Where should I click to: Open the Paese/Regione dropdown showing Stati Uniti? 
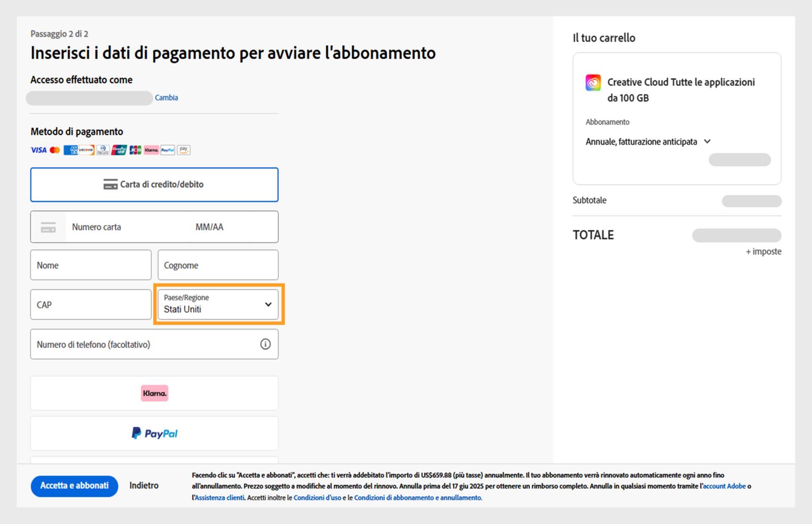(218, 304)
